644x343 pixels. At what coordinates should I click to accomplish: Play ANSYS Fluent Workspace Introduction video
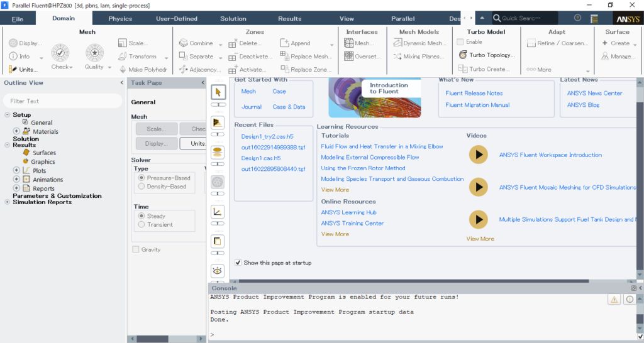click(479, 155)
